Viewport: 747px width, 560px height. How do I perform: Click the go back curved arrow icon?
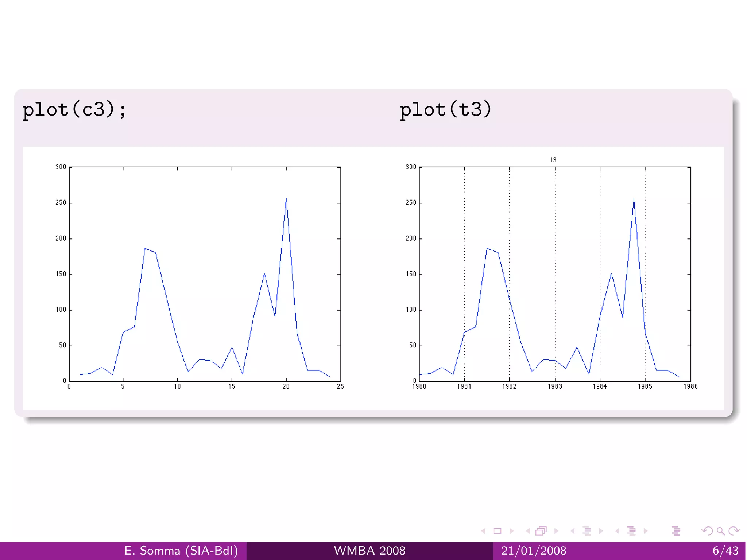[707, 531]
